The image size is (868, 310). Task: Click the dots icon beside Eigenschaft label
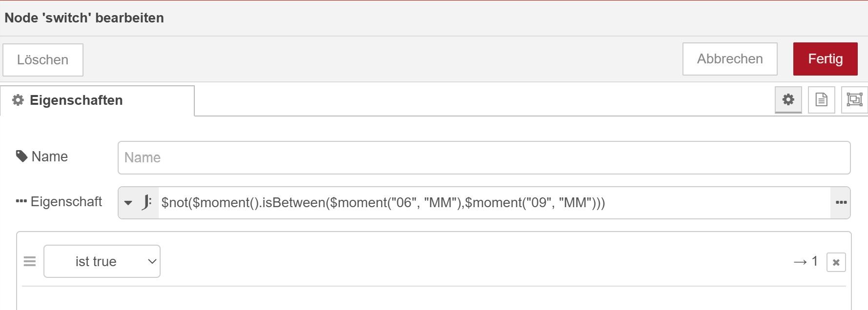point(21,202)
